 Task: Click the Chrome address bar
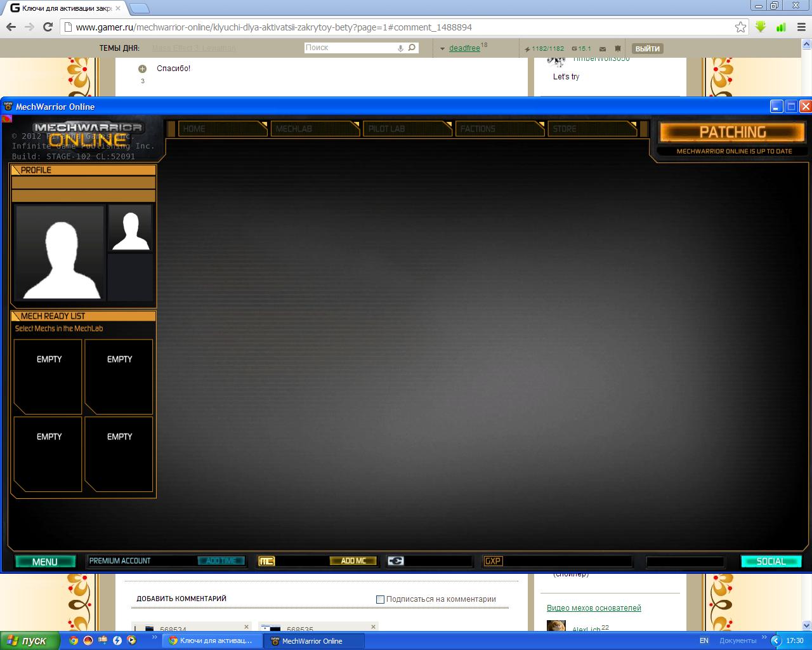[403, 27]
